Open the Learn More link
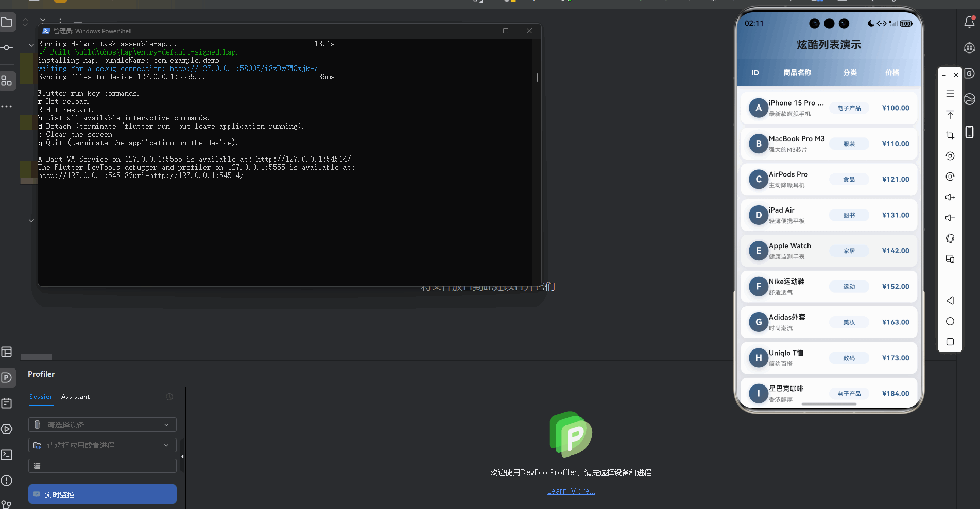This screenshot has height=509, width=980. pyautogui.click(x=571, y=491)
